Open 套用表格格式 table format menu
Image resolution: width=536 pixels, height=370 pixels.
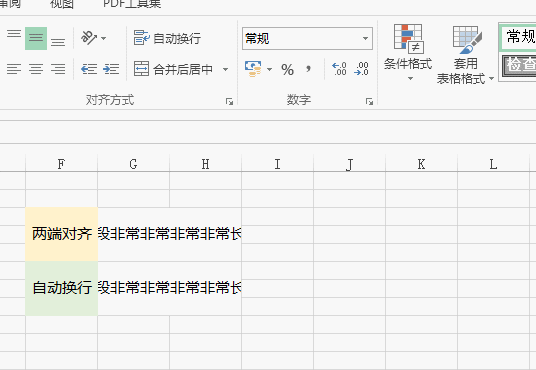[466, 55]
